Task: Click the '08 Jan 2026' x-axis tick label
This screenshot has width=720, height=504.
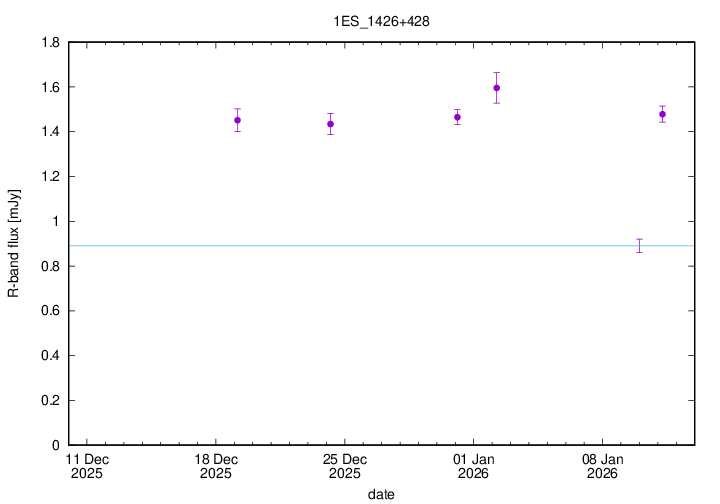Action: tap(602, 465)
